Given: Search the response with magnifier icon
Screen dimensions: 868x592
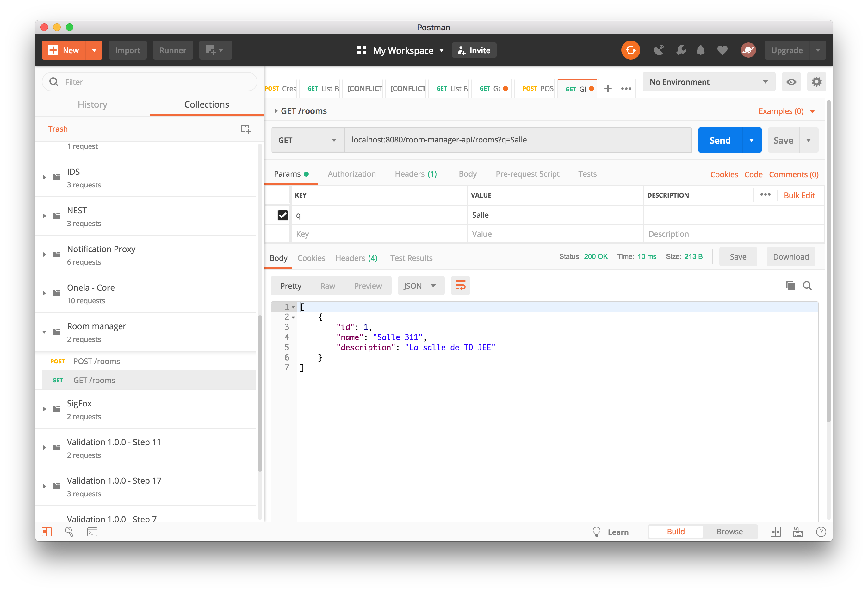Looking at the screenshot, I should pos(807,286).
